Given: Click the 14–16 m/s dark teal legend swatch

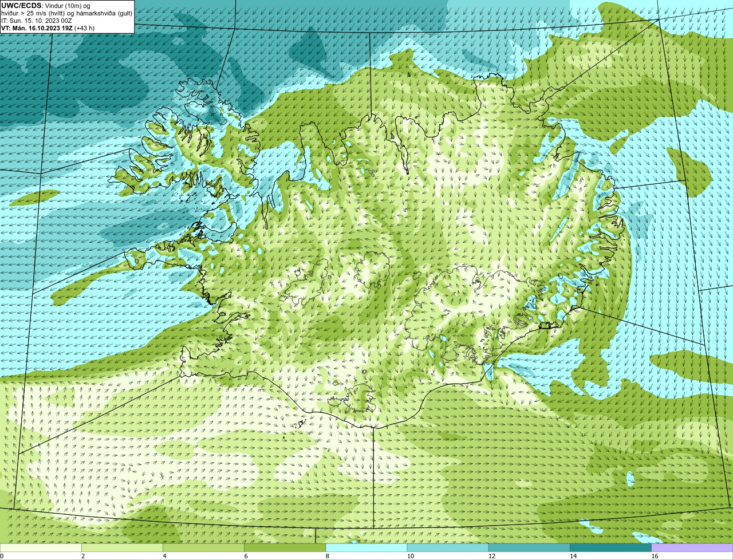Looking at the screenshot, I should [611, 548].
